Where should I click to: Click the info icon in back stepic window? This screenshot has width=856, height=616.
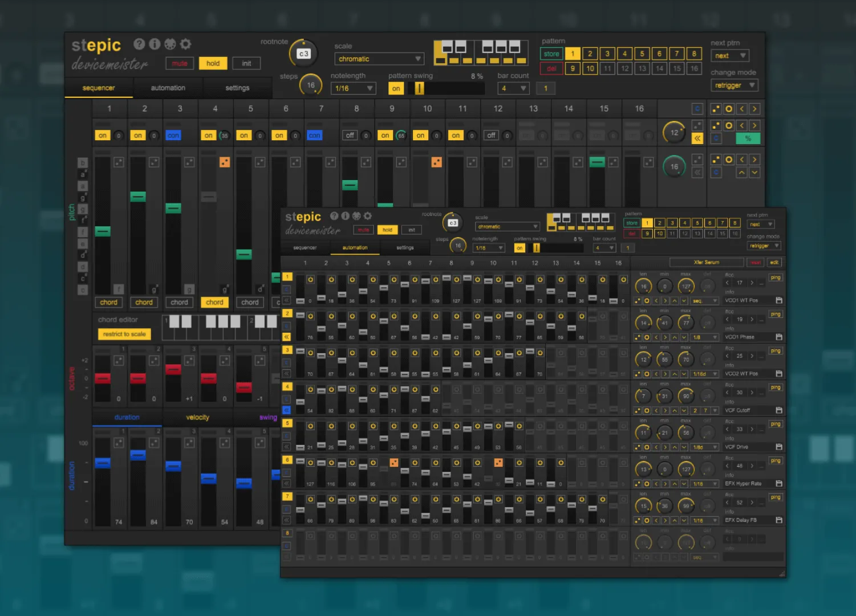coord(155,44)
